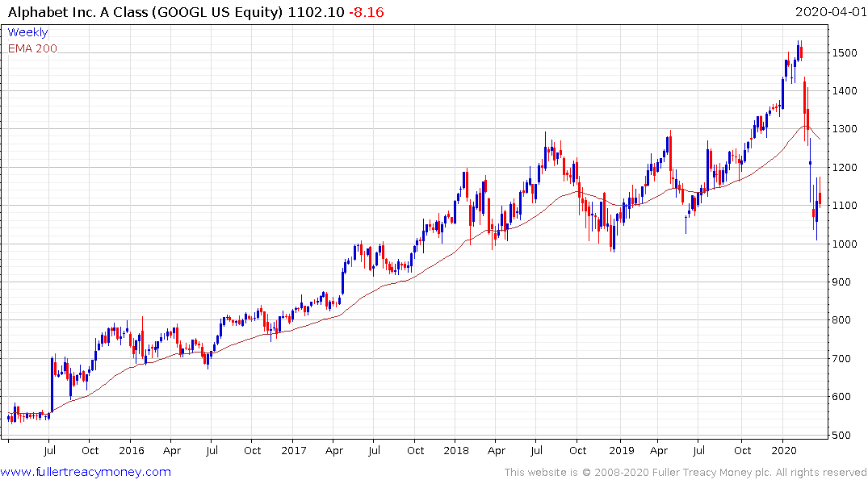The image size is (868, 484).
Task: Click the 1300 price axis label
Action: tap(845, 129)
